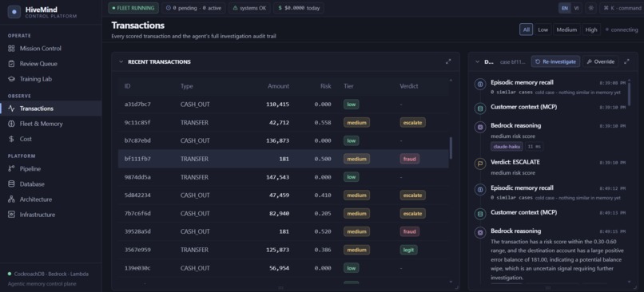Viewport: 644px width, 292px height.
Task: Click the detail panel scroll-down arrow
Action: (629, 282)
